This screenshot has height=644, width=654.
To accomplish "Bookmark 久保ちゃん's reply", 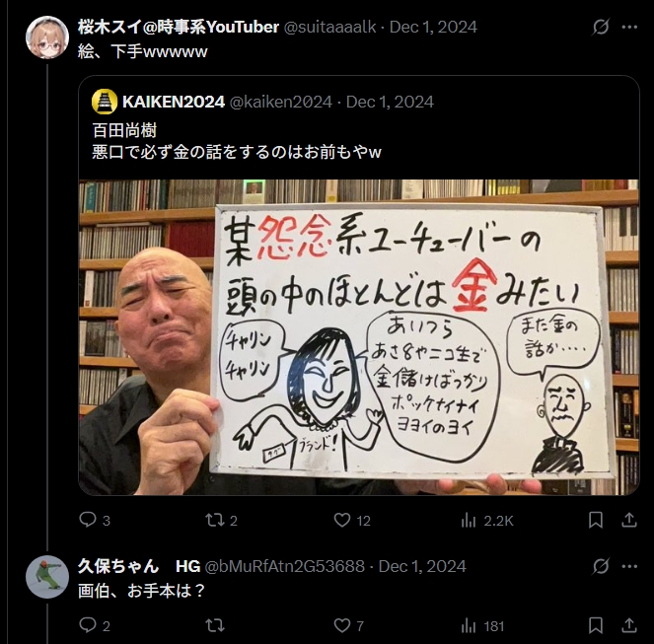I will coord(596,625).
